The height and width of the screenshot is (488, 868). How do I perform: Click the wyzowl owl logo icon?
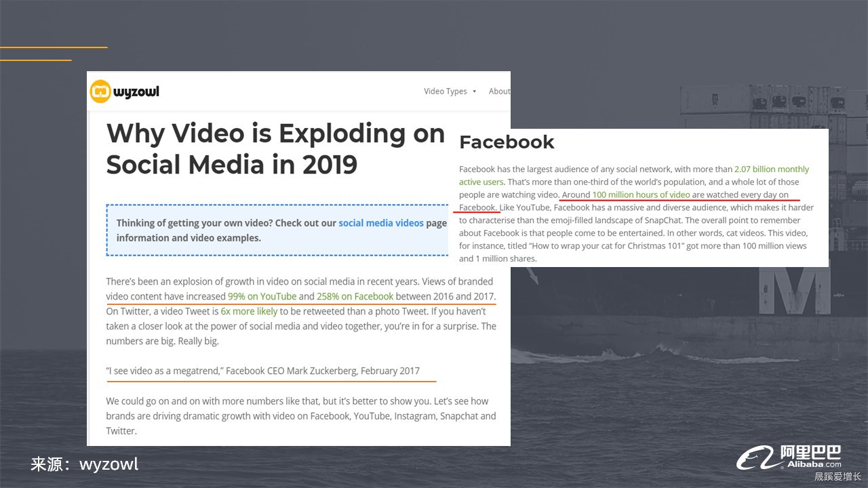tap(100, 91)
